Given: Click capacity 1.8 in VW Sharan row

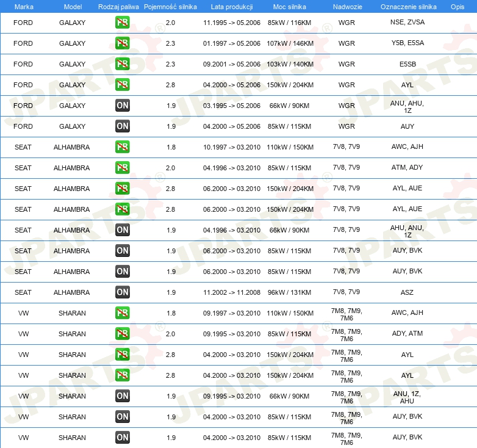Looking at the screenshot, I should 171,313.
